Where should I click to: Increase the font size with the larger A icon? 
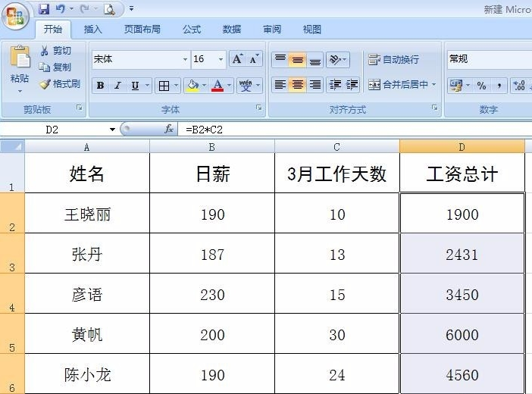tap(237, 59)
